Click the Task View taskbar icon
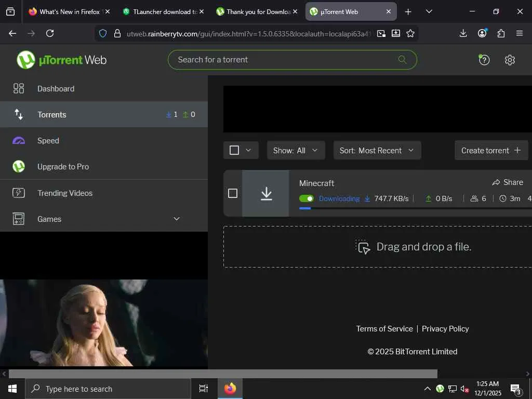The height and width of the screenshot is (399, 532). 203,389
